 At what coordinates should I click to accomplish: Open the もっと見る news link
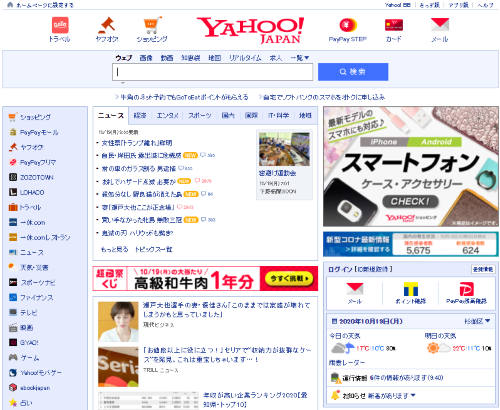pos(114,249)
